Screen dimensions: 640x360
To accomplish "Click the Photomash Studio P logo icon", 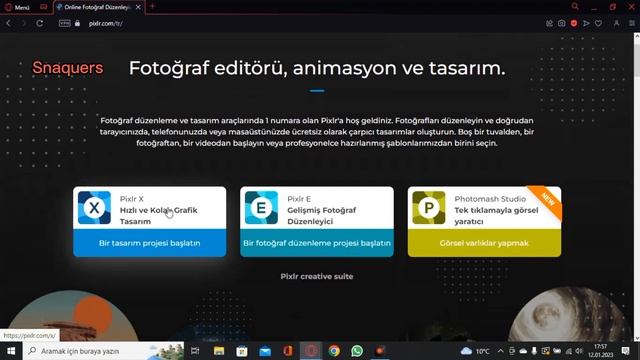I will point(429,208).
